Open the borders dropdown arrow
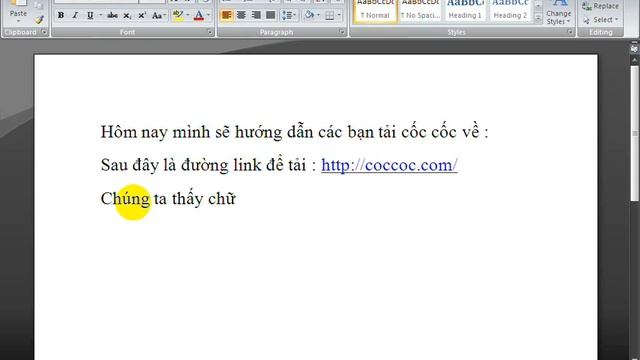The height and width of the screenshot is (360, 640). pos(339,16)
